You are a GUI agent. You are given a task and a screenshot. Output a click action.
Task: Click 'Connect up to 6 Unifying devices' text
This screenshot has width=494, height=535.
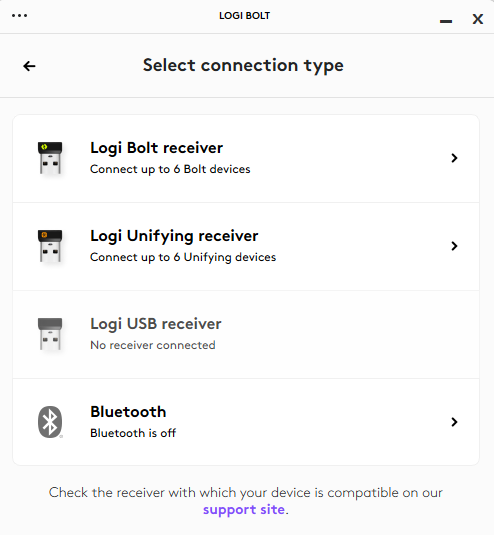183,257
